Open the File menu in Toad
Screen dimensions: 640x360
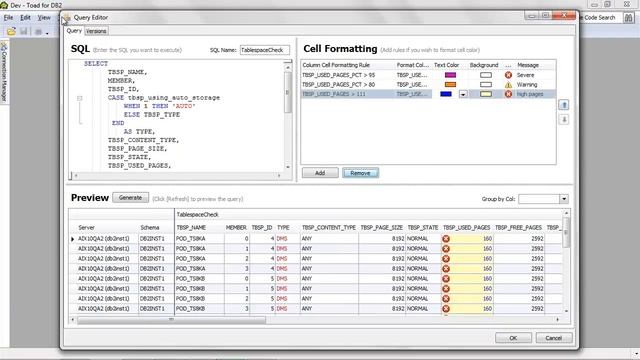click(x=8, y=18)
